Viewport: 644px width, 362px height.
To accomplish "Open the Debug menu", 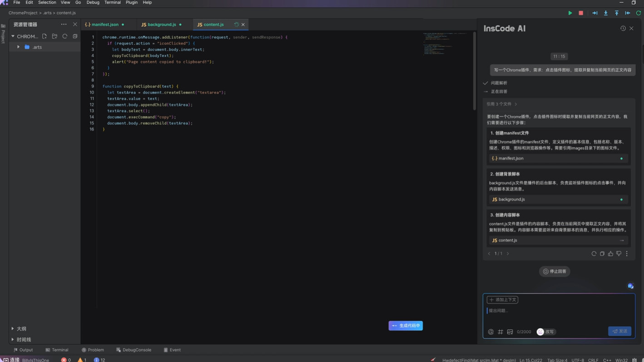I will pos(93,3).
